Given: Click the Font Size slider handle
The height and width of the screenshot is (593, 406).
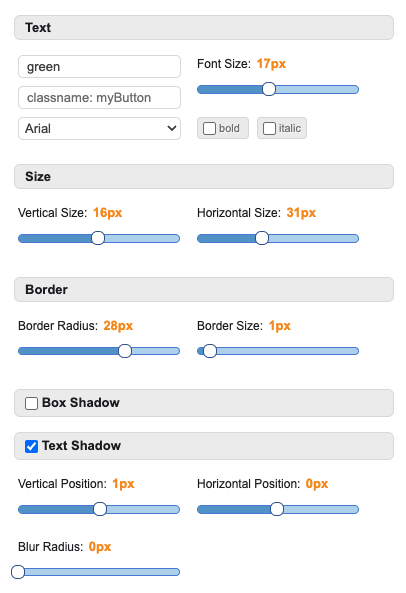Looking at the screenshot, I should [269, 89].
